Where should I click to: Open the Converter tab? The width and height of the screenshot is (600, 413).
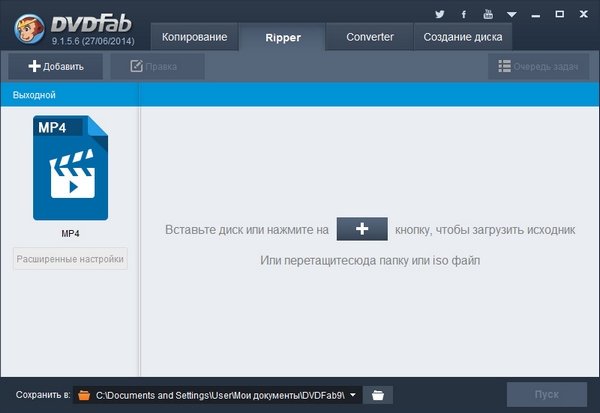(370, 38)
